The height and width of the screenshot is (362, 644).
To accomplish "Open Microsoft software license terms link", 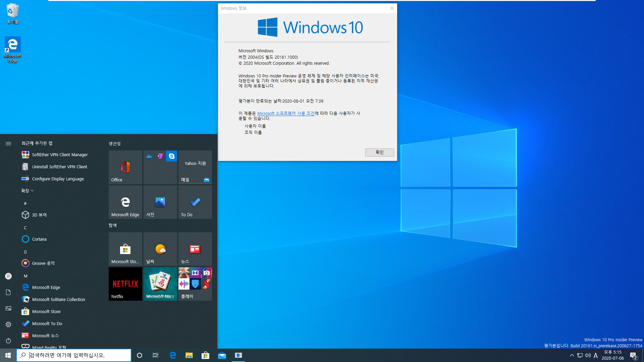I will 286,113.
